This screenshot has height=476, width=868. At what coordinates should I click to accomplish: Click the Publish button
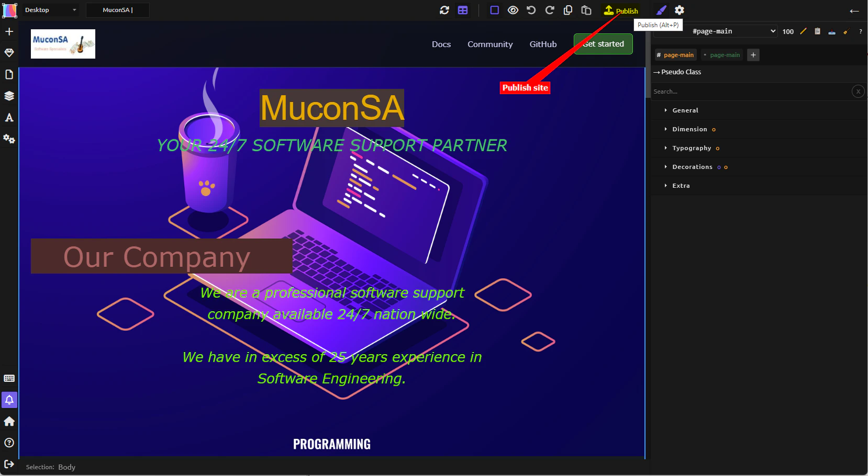pos(623,10)
